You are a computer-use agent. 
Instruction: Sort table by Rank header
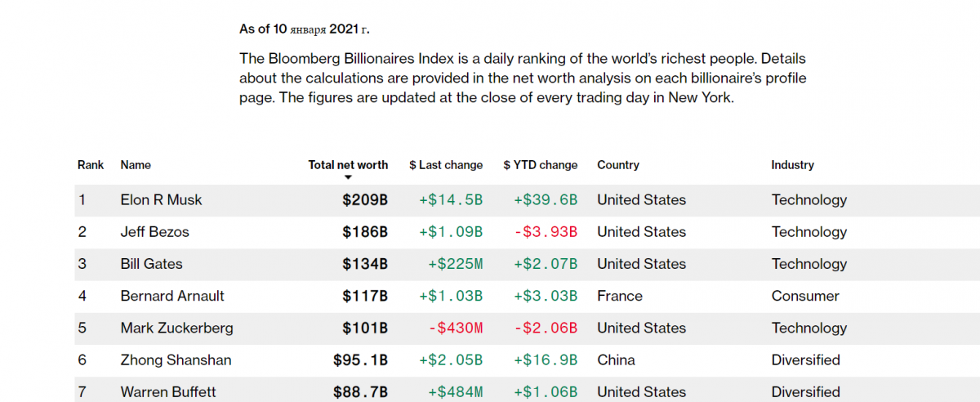[91, 165]
